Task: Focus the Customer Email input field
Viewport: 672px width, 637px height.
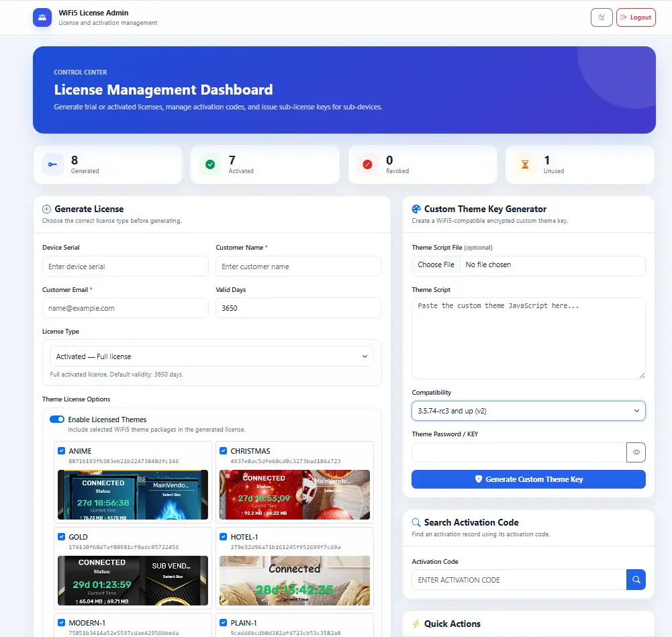Action: (x=125, y=308)
